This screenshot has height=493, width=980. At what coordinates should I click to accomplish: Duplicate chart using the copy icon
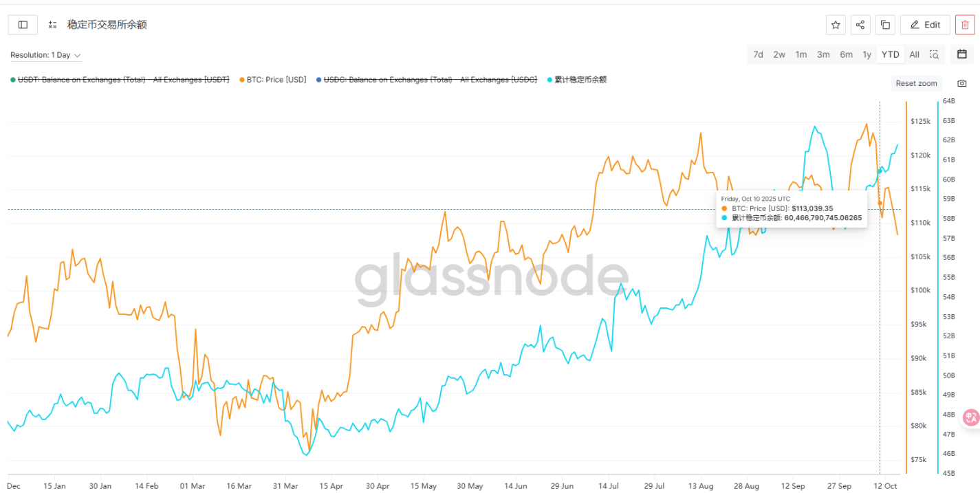point(885,25)
